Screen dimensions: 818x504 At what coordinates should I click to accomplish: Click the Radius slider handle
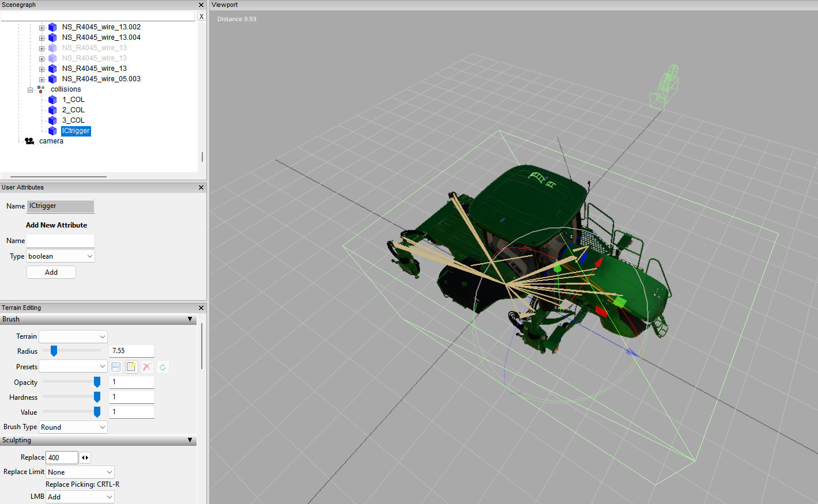tap(54, 351)
